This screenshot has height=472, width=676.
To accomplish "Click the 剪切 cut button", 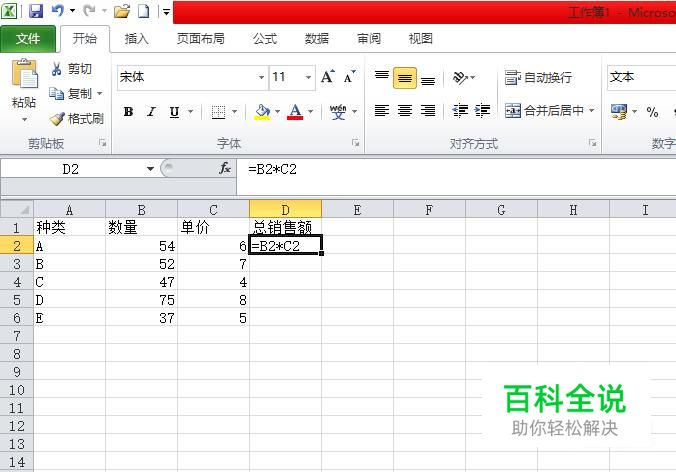I will [x=71, y=69].
